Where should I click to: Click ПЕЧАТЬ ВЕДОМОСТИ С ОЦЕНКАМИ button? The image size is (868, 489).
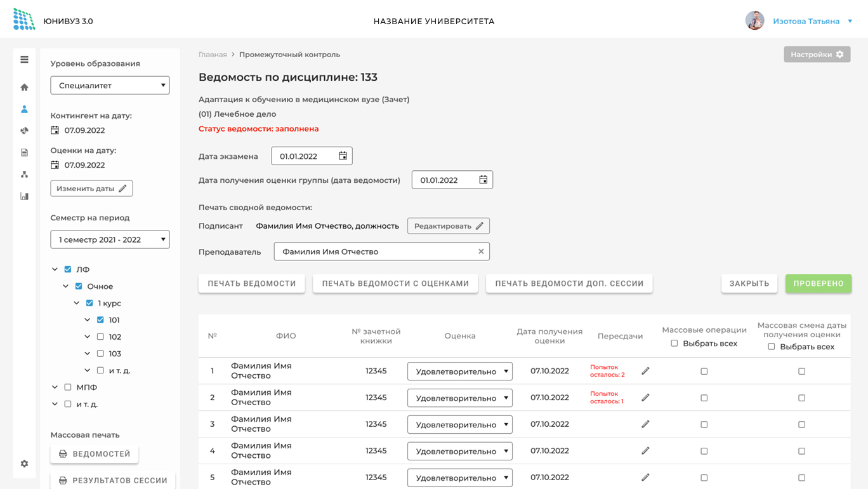395,283
